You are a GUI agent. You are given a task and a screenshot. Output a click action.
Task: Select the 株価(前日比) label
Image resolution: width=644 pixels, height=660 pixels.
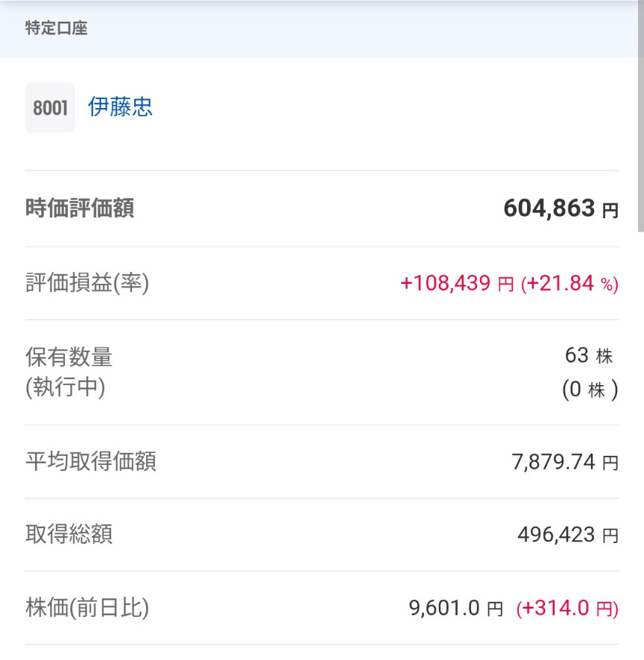(87, 608)
